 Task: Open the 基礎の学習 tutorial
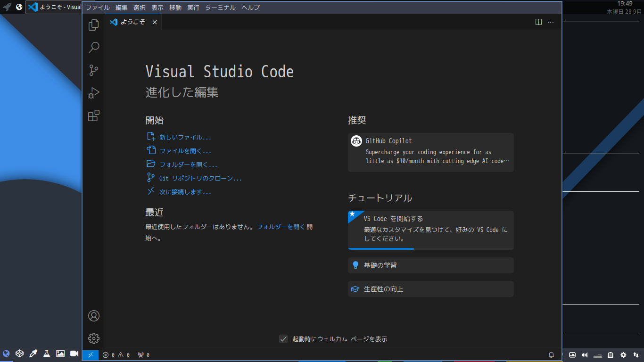[x=431, y=265]
